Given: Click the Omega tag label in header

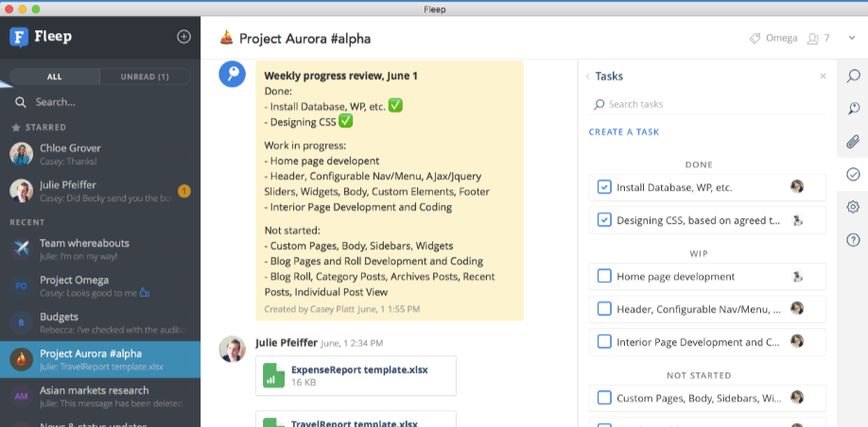Looking at the screenshot, I should click(x=773, y=39).
